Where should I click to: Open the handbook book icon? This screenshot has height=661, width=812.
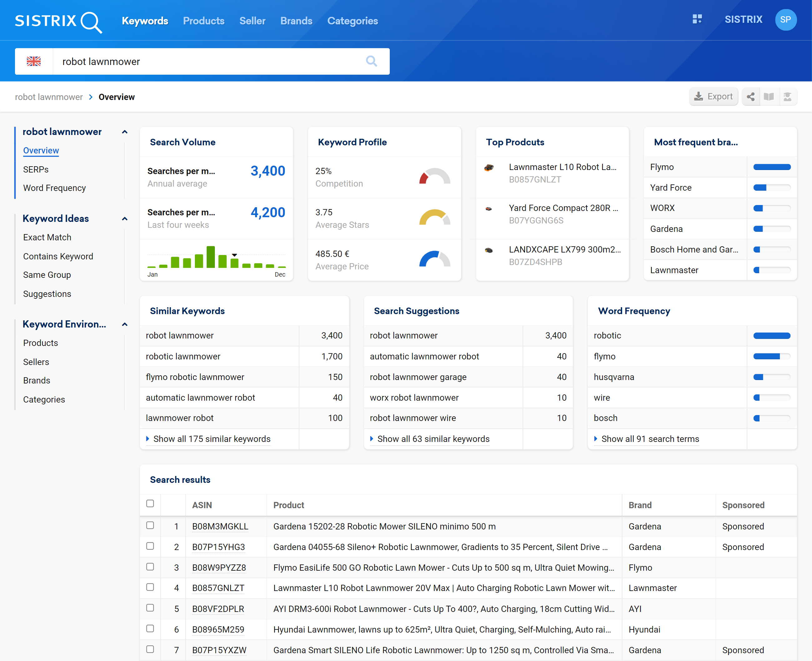coord(769,97)
